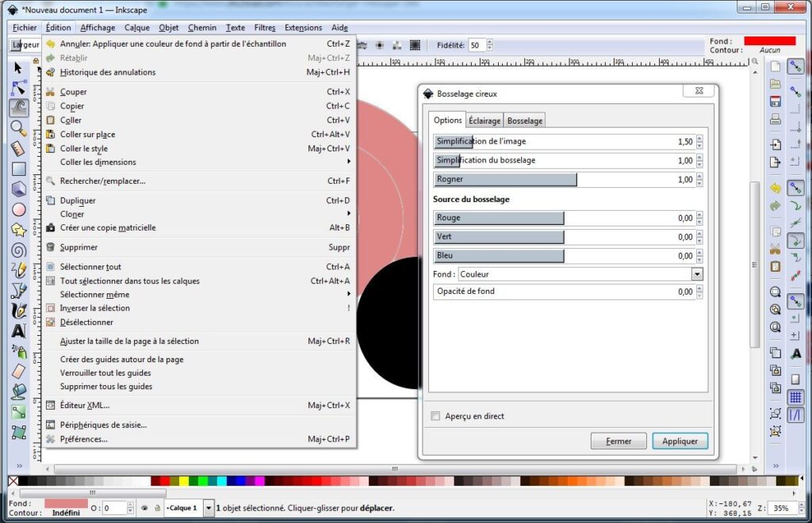Select the Text tool
This screenshot has width=812, height=523.
pos(17,330)
